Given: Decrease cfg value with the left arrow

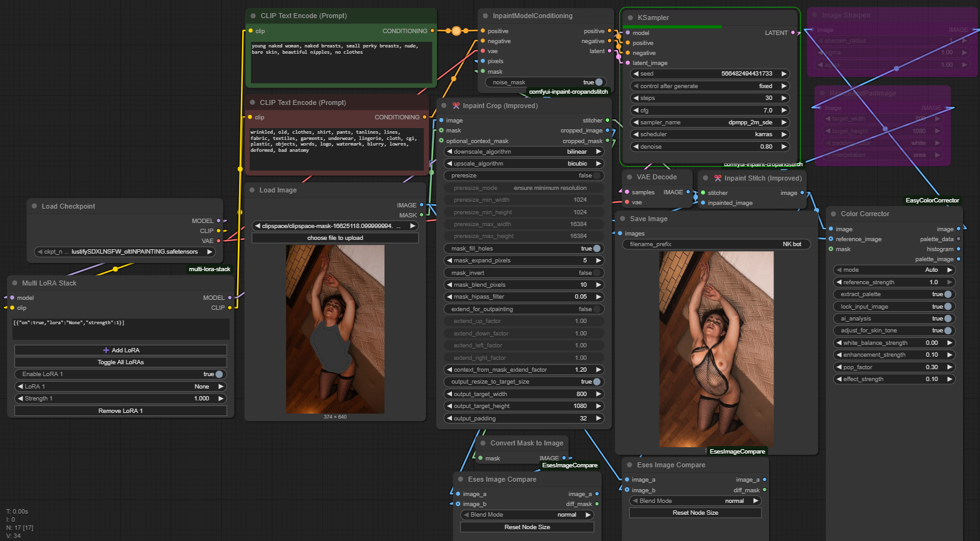Looking at the screenshot, I should [635, 111].
